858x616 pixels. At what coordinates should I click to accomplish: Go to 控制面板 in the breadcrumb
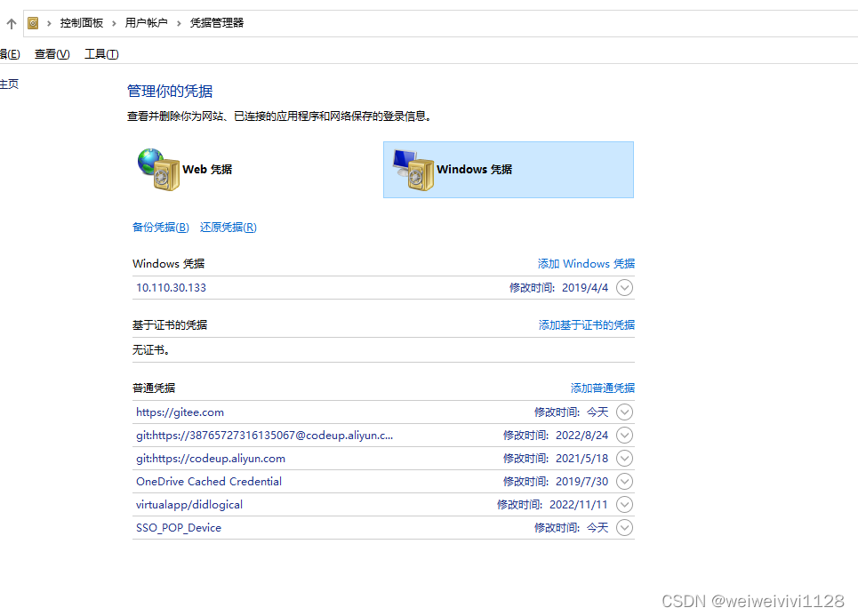pos(82,22)
